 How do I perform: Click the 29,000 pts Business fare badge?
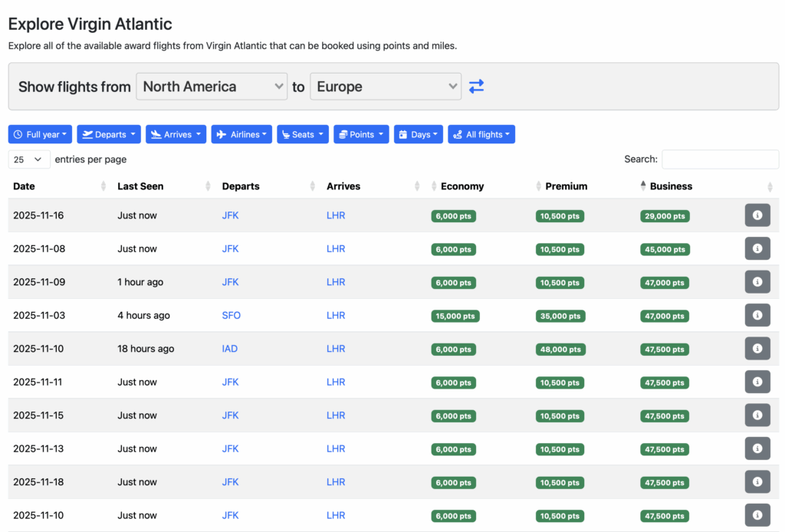click(x=664, y=215)
